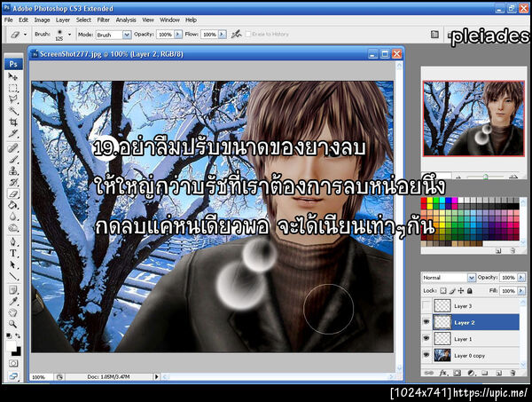Select the Path Selection tool

(13, 264)
